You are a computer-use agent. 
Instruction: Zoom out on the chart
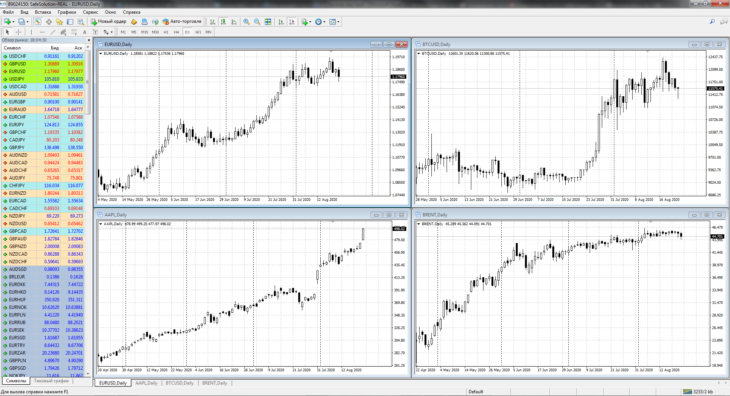pos(257,22)
